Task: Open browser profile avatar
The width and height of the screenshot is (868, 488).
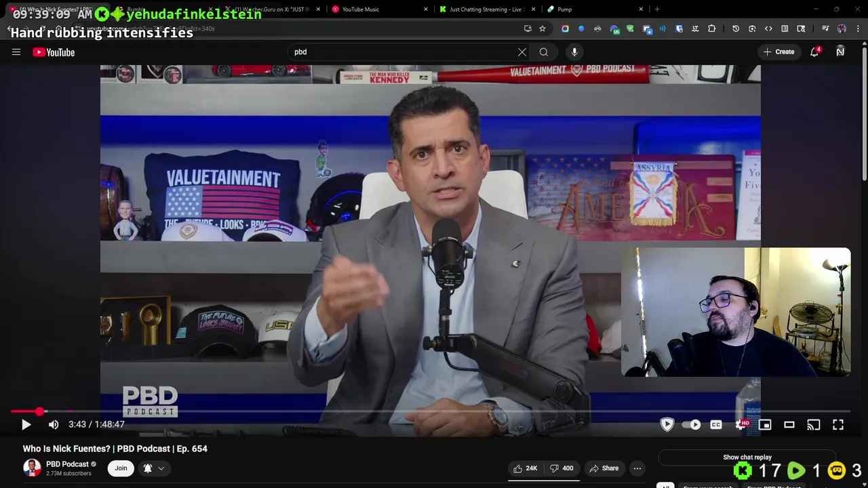Action: pyautogui.click(x=842, y=28)
